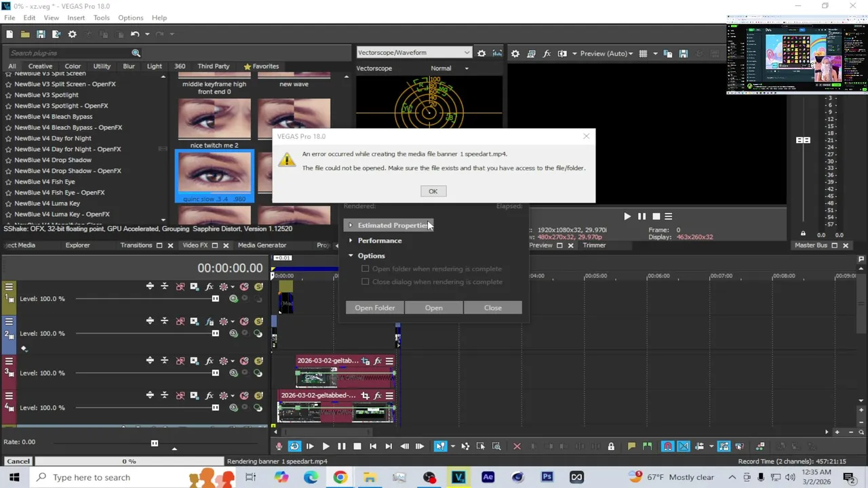Switch to the Video FX panel tab
Image resolution: width=868 pixels, height=488 pixels.
(195, 245)
